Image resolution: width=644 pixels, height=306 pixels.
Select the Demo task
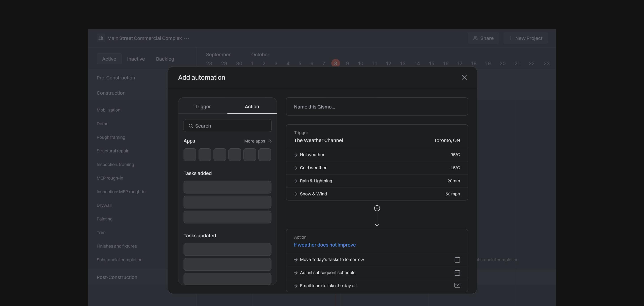[x=102, y=123]
